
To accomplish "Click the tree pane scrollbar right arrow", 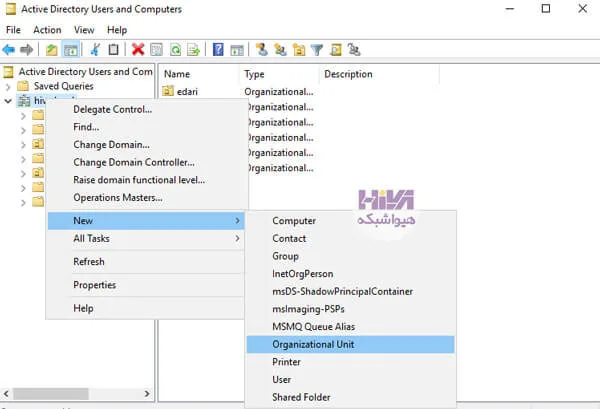I will tap(147, 393).
